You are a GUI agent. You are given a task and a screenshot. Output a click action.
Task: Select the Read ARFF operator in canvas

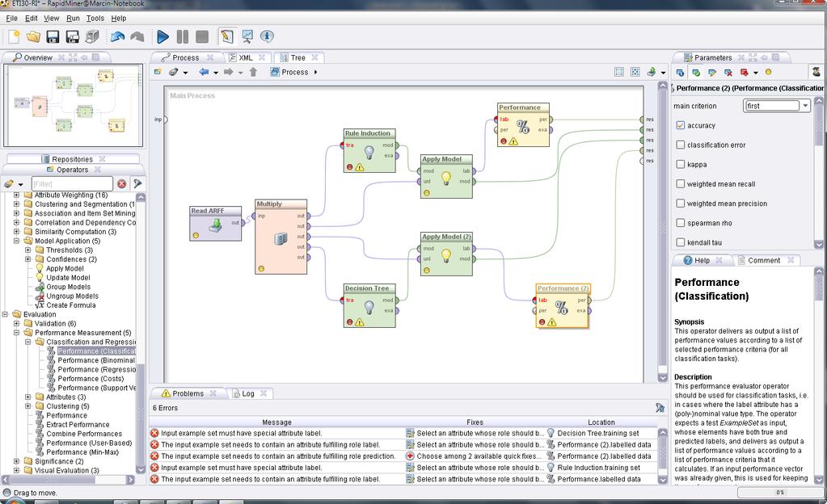[215, 223]
